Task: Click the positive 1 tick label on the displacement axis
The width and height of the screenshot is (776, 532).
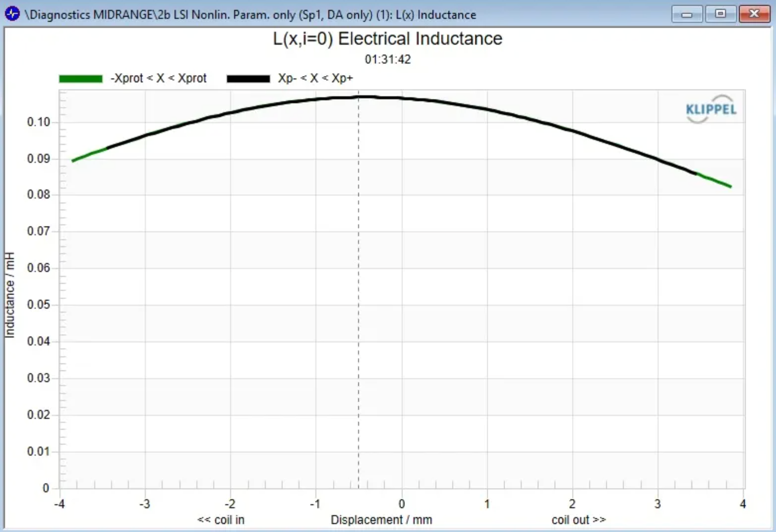Action: click(487, 504)
